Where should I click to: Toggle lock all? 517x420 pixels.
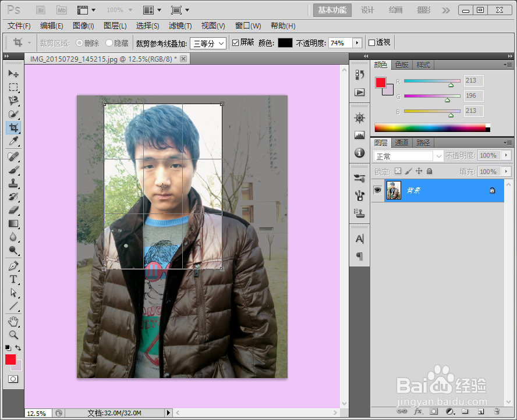click(429, 171)
